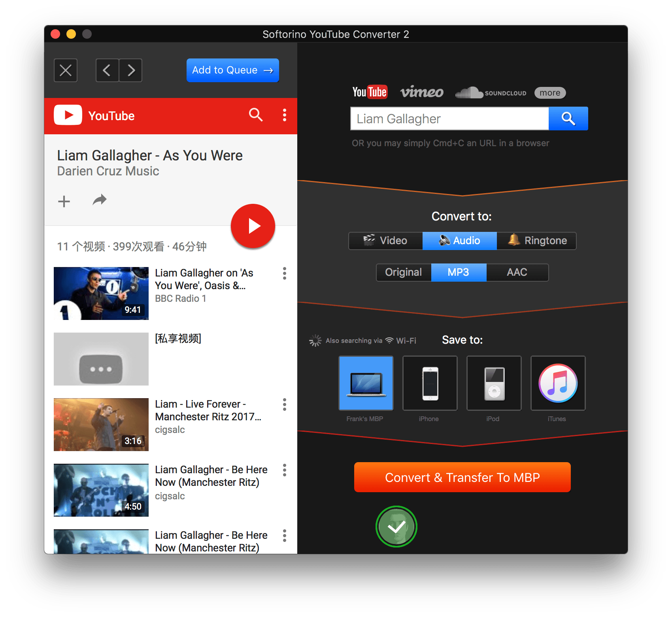Open the private video placeholder thumbnail
The image size is (672, 617).
[x=101, y=359]
